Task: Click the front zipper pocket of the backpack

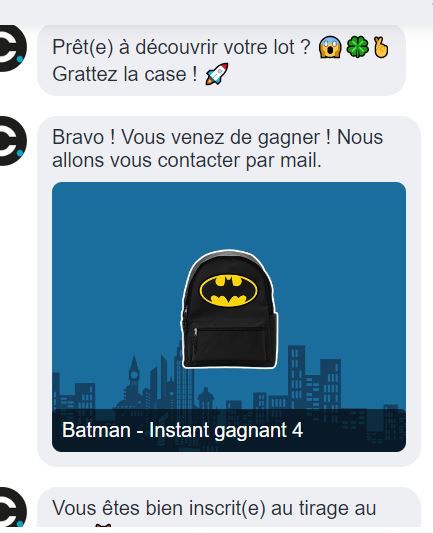Action: 228,346
